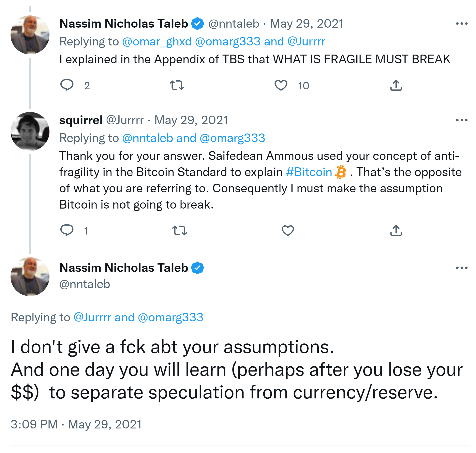Screen dimensions: 476x453
Task: Retweet squirrel's tweet about anti-fragility
Action: 179,230
